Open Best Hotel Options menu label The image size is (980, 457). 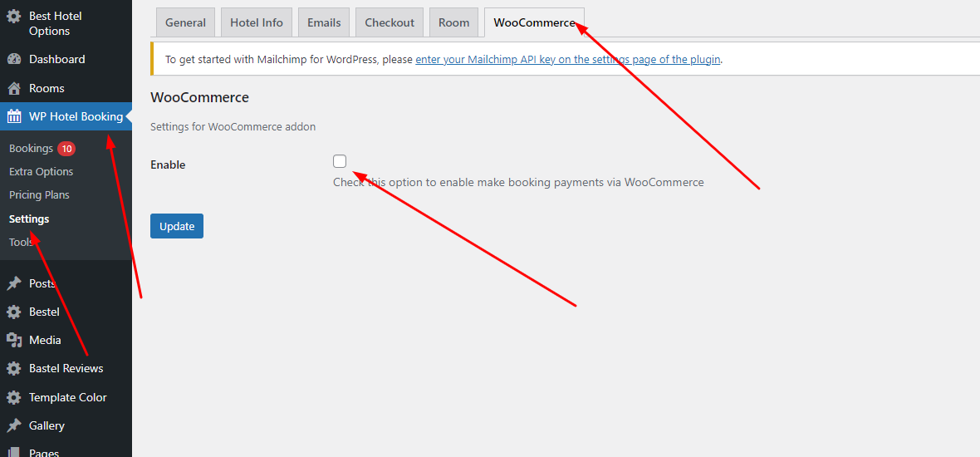click(56, 23)
